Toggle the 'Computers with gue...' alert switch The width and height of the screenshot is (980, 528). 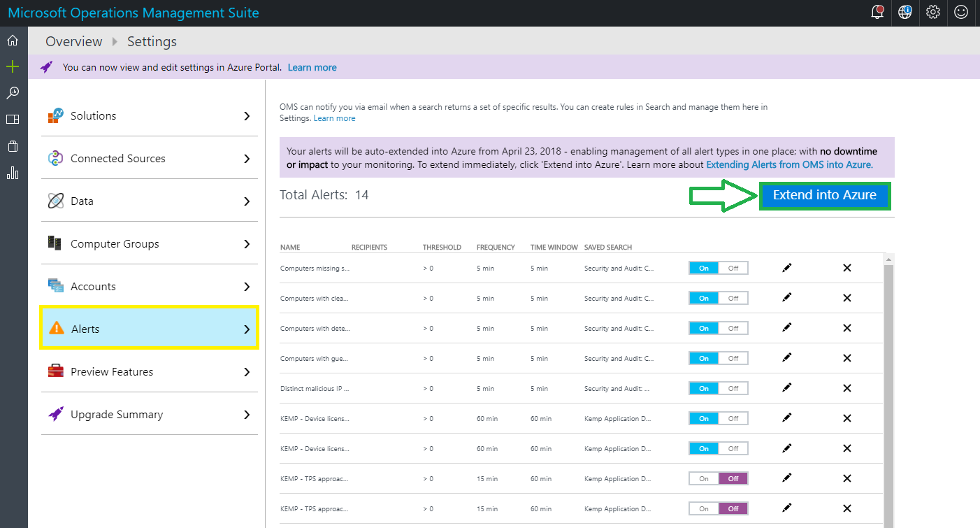pos(719,358)
